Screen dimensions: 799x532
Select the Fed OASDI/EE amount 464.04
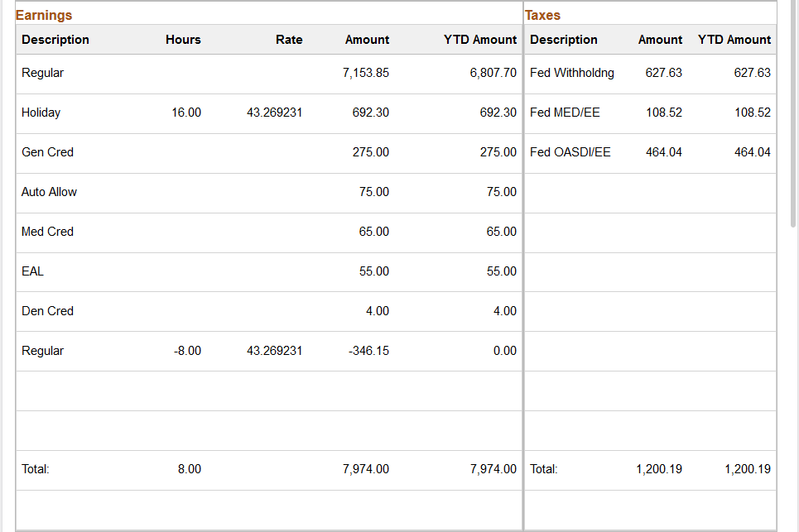[664, 152]
